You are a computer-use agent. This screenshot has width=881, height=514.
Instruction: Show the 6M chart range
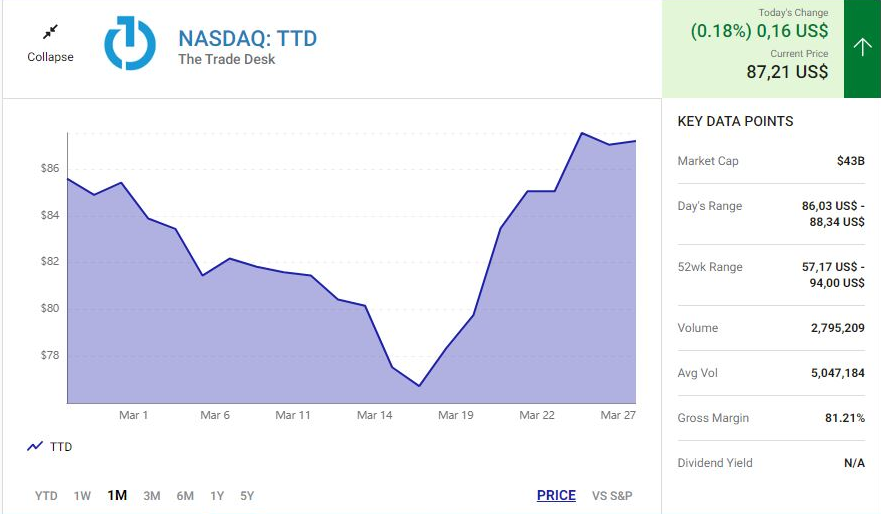[185, 495]
